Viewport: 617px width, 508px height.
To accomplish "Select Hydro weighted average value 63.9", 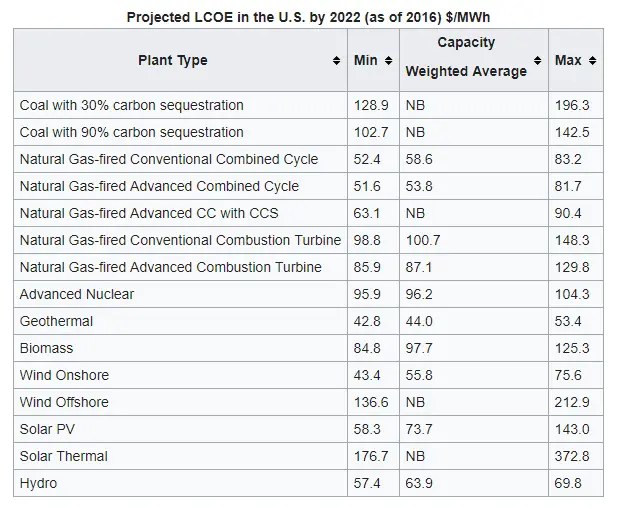I will (x=419, y=483).
